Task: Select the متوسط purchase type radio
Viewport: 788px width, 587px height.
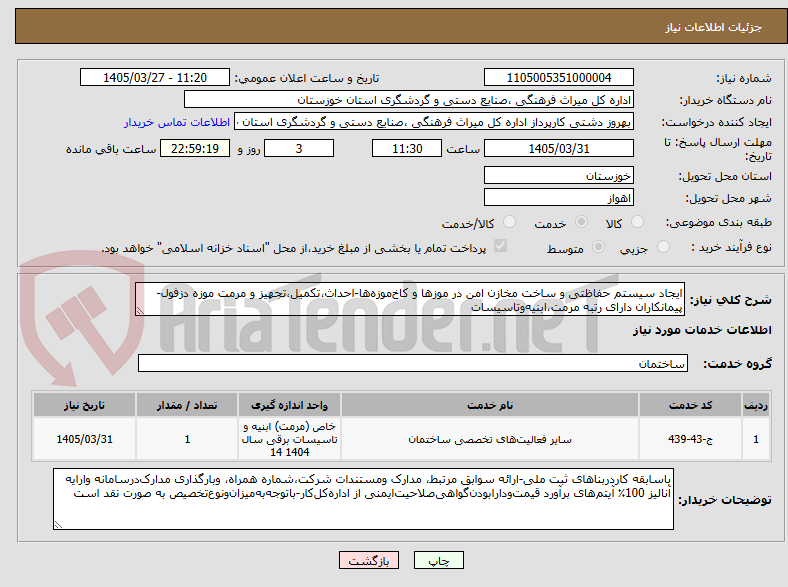Action: coord(599,247)
